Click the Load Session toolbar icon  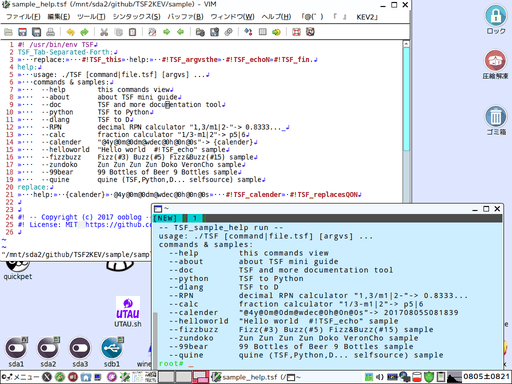(200, 32)
